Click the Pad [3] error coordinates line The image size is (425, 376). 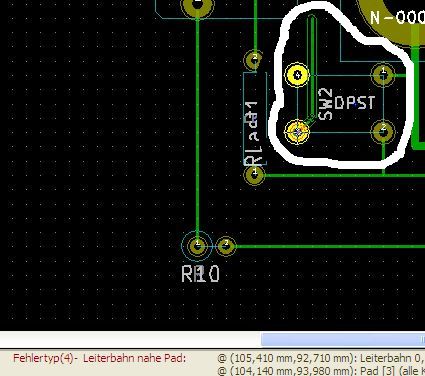321,371
